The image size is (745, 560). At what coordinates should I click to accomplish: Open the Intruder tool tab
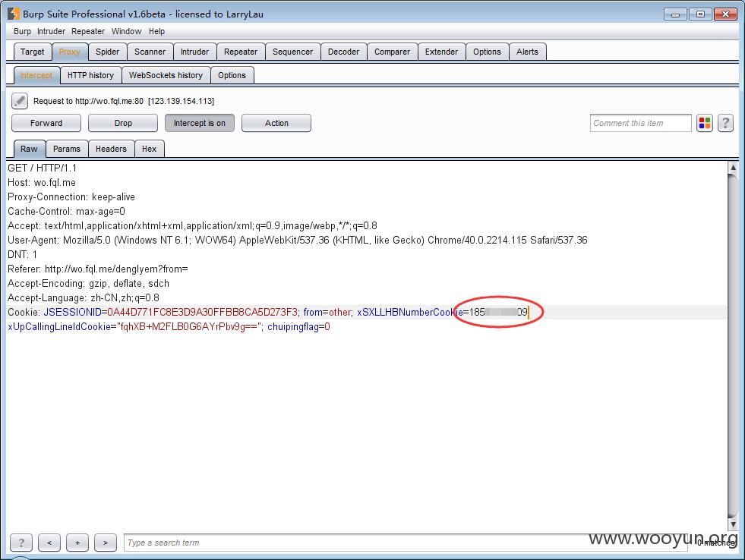(195, 52)
